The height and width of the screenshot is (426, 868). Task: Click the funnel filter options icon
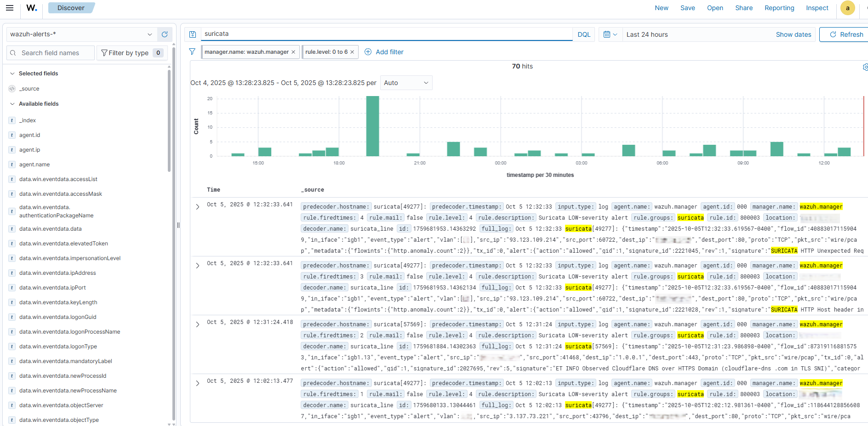point(192,52)
